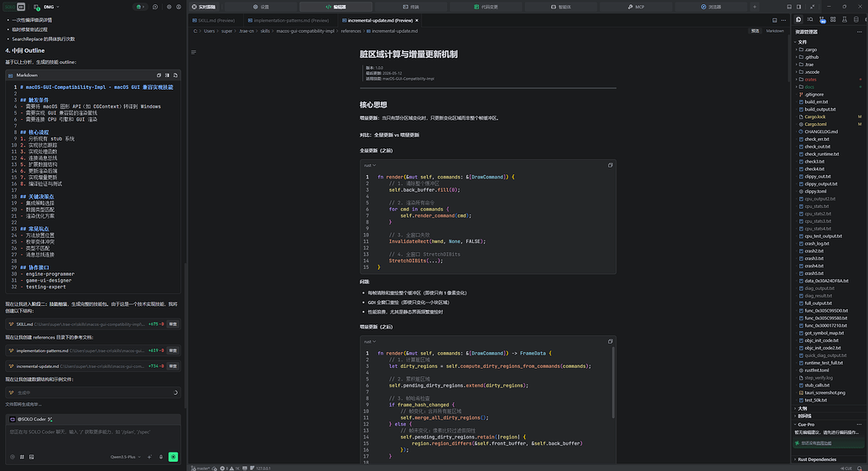Copy the first rust code block
Image resolution: width=868 pixels, height=471 pixels.
[x=610, y=165]
